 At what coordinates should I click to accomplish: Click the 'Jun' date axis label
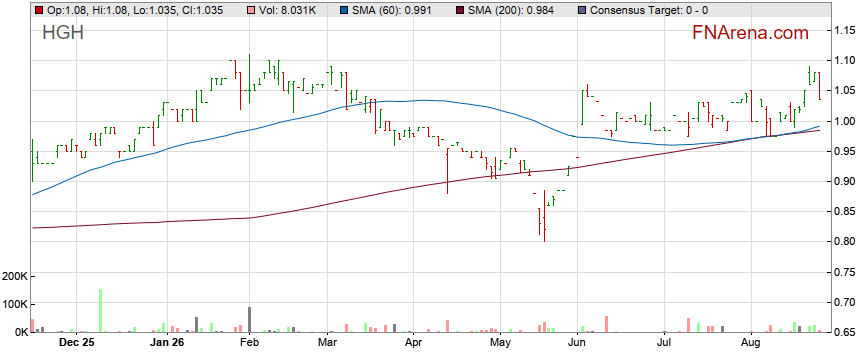577,343
